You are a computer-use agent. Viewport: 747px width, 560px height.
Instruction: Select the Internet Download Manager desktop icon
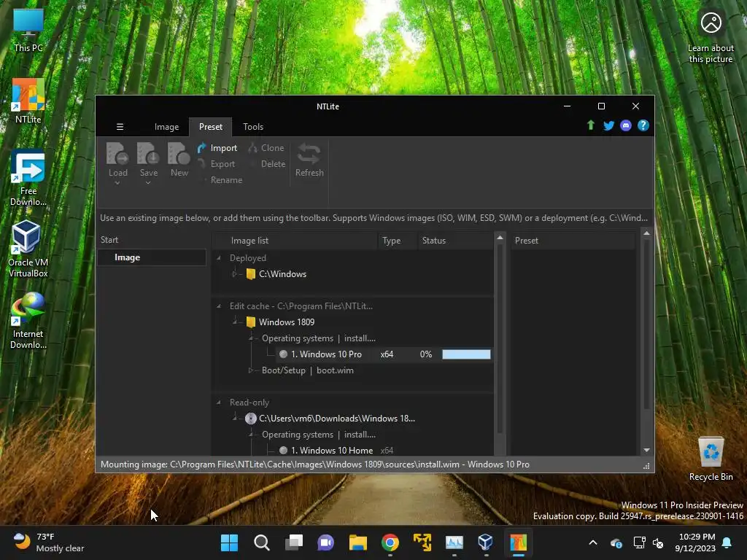28,321
